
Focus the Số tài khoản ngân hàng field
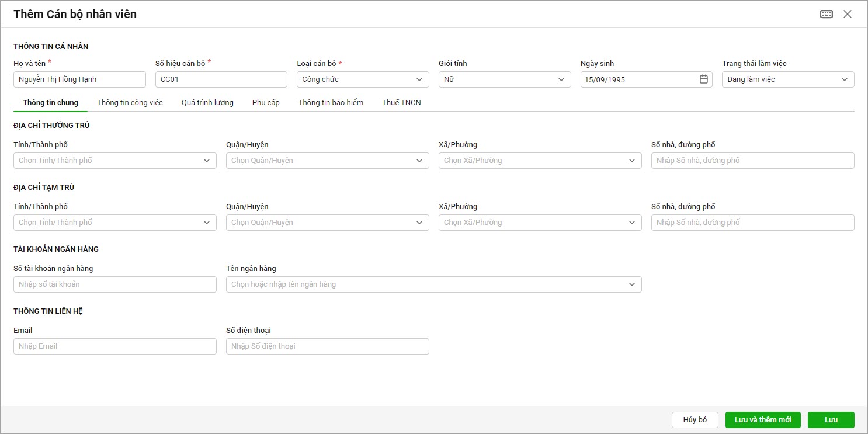click(x=114, y=284)
